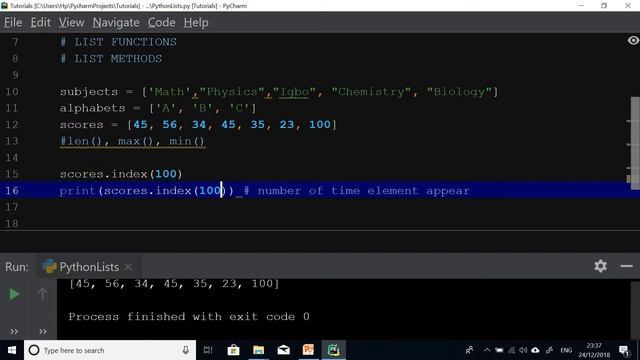Expand the left double-chevron in Run panel
The image size is (640, 360).
pos(14,331)
